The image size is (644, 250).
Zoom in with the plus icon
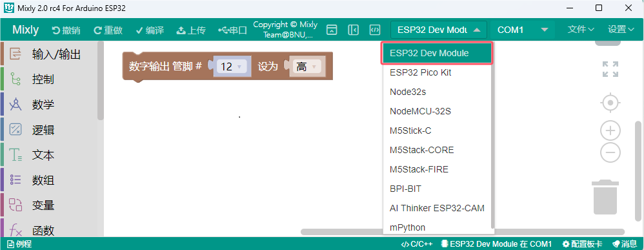[x=610, y=131]
